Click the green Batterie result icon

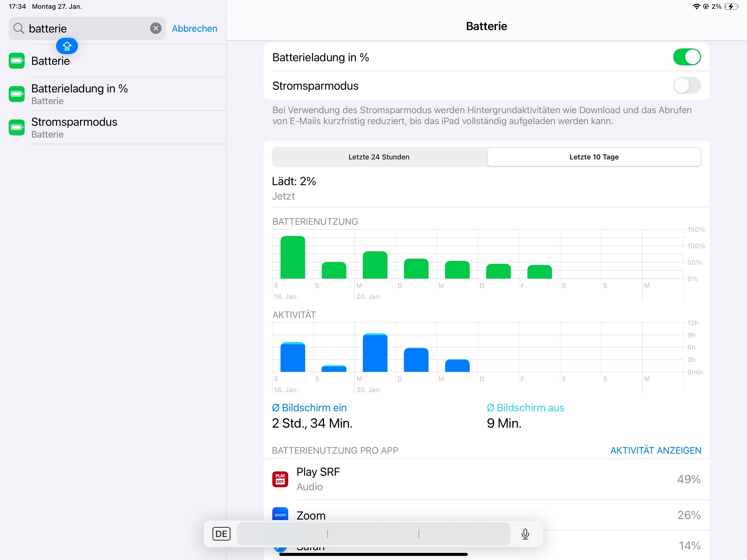click(17, 61)
